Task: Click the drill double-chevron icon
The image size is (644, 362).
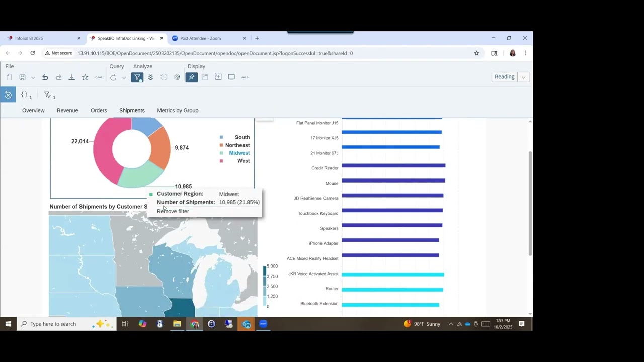Action: 150,77
